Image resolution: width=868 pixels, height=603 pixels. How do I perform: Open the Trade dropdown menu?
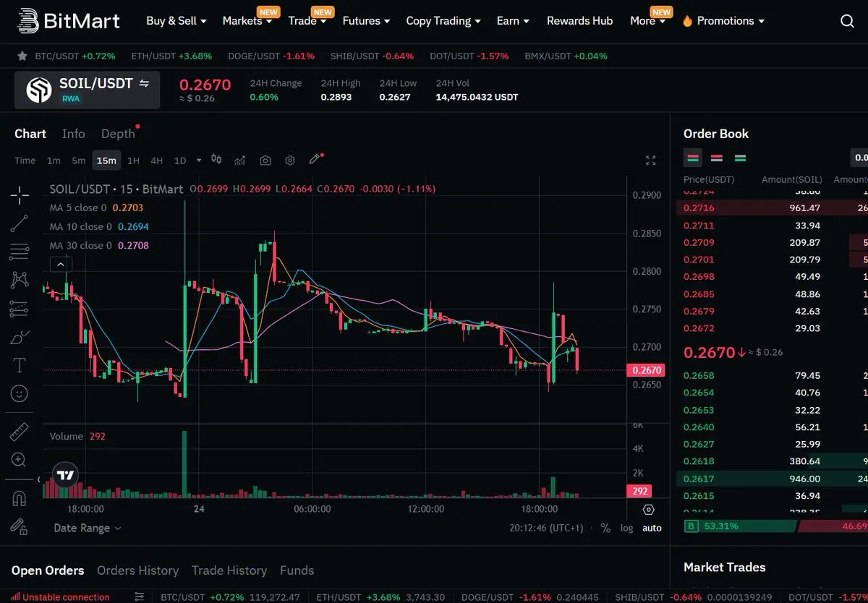(x=307, y=21)
